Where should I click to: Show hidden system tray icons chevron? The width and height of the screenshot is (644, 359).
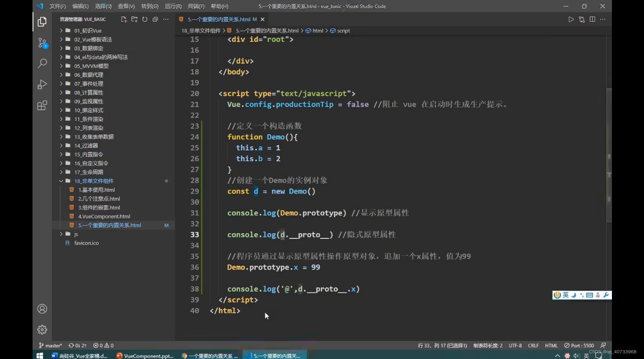[558, 356]
